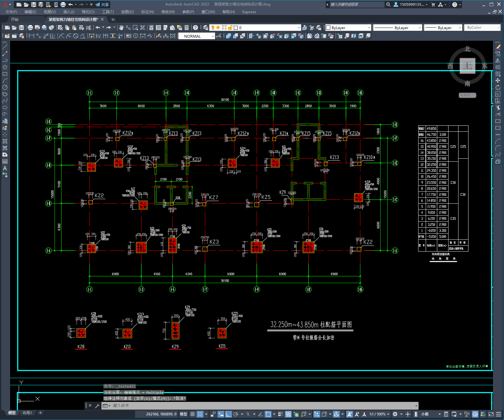Click the search magnifier icon in title bar

click(388, 5)
